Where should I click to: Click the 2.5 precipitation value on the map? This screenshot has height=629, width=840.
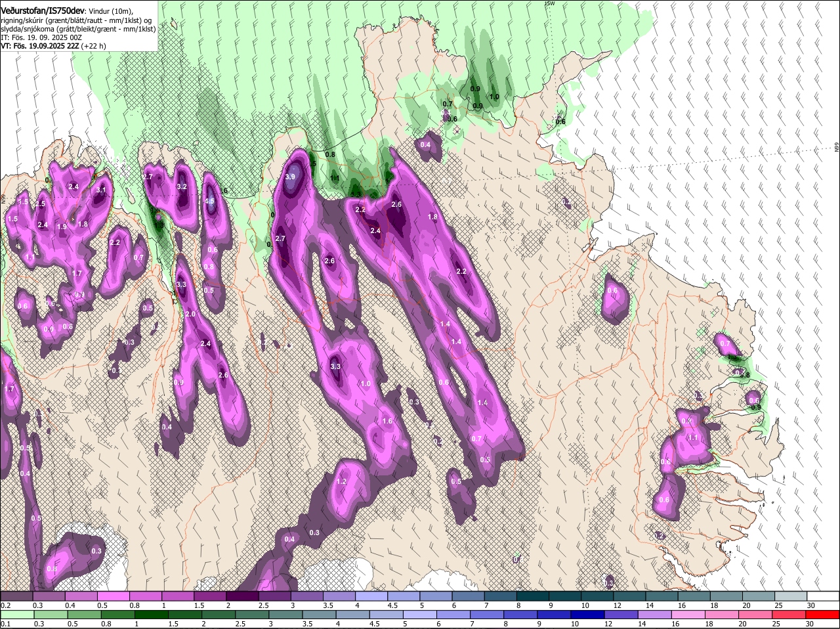click(x=41, y=204)
